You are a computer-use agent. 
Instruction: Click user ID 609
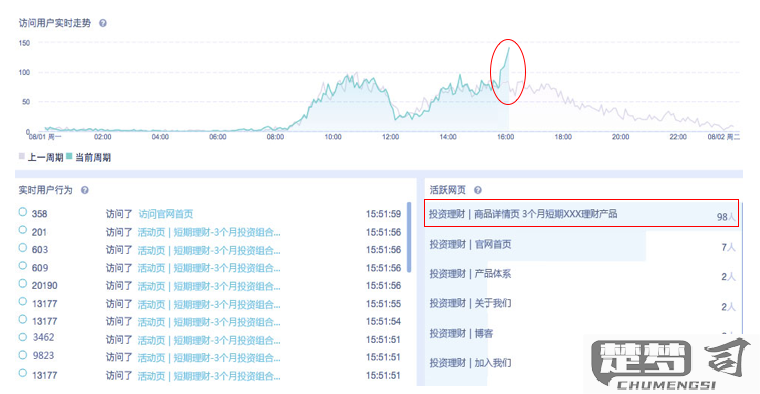pyautogui.click(x=40, y=268)
